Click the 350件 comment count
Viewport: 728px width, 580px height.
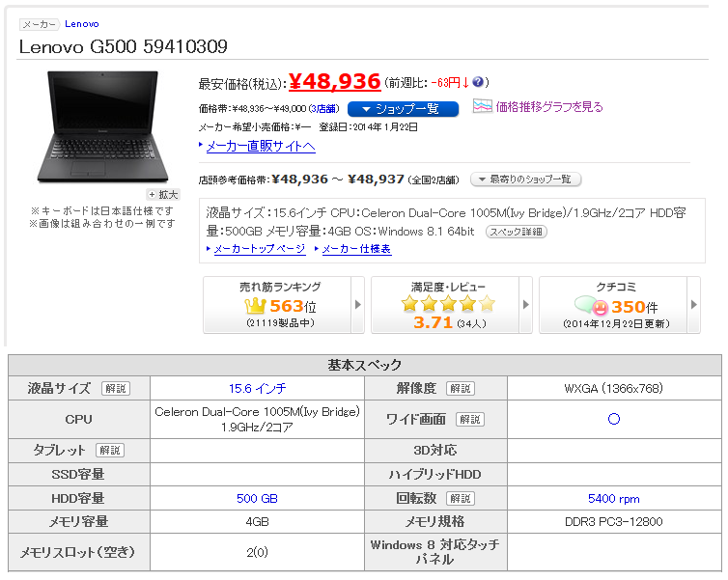634,307
